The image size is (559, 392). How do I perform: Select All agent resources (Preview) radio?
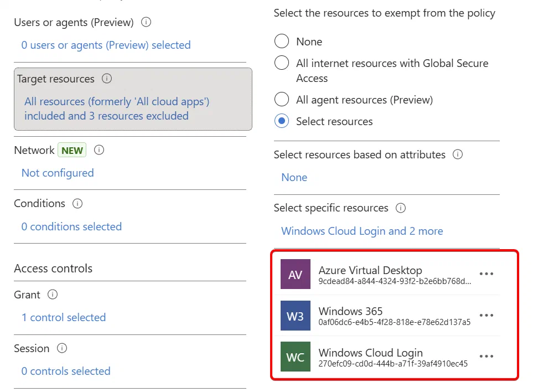pyautogui.click(x=282, y=99)
